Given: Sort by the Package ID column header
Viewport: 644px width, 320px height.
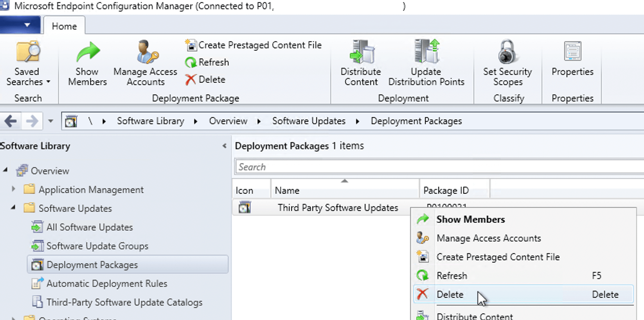Looking at the screenshot, I should point(454,191).
